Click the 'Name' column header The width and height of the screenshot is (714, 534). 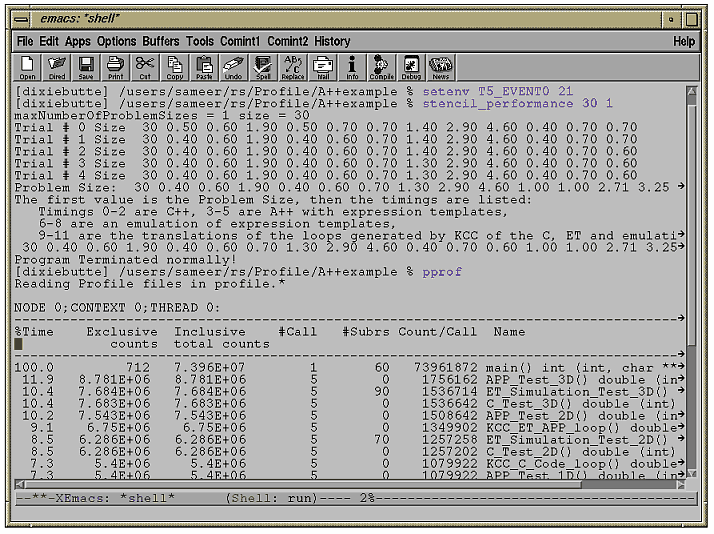509,332
